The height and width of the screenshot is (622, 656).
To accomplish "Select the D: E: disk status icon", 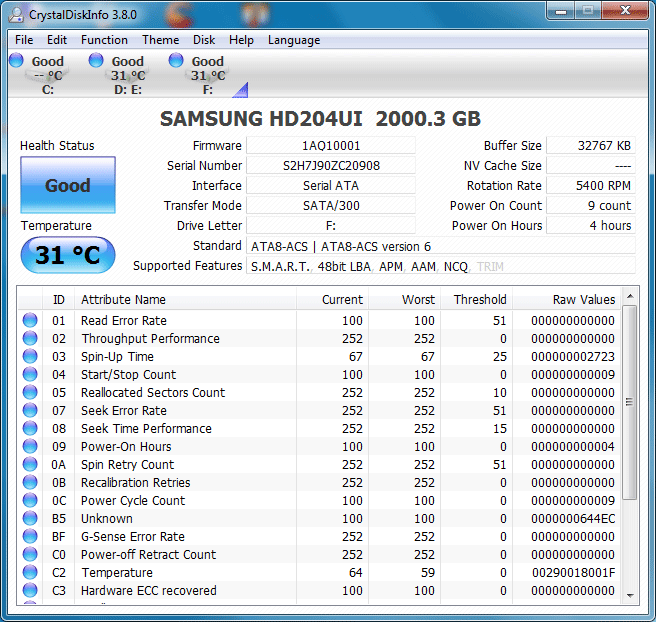I will [96, 60].
